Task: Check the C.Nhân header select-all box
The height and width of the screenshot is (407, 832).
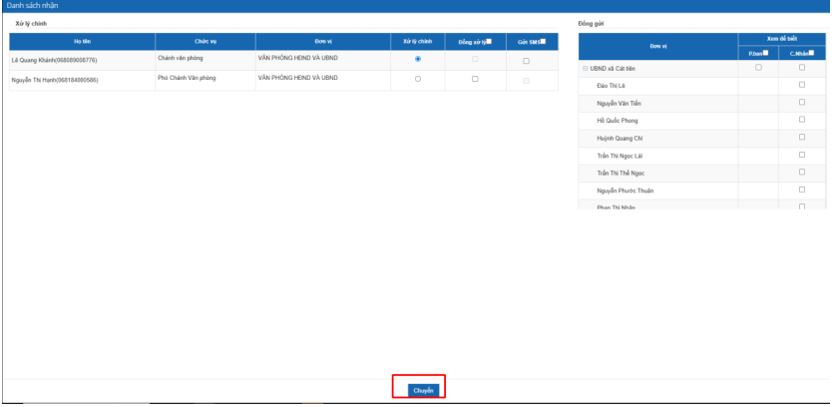Action: pos(812,53)
